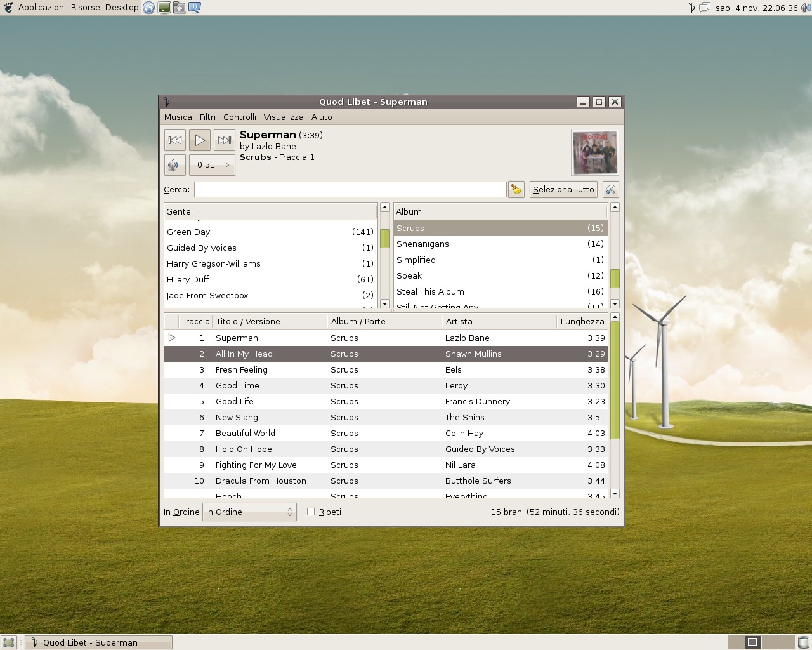Viewport: 812px width, 650px height.
Task: Skip to the next track
Action: (225, 140)
